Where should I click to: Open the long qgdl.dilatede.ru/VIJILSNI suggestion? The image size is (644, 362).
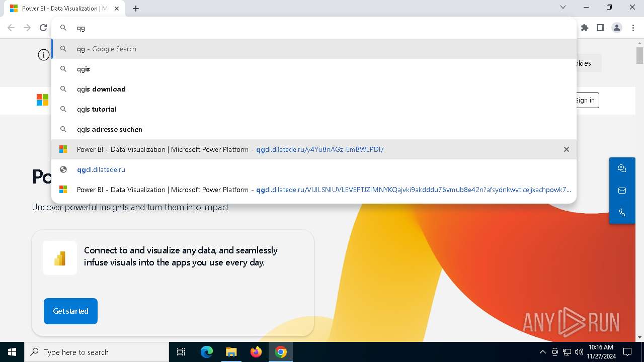click(x=314, y=190)
